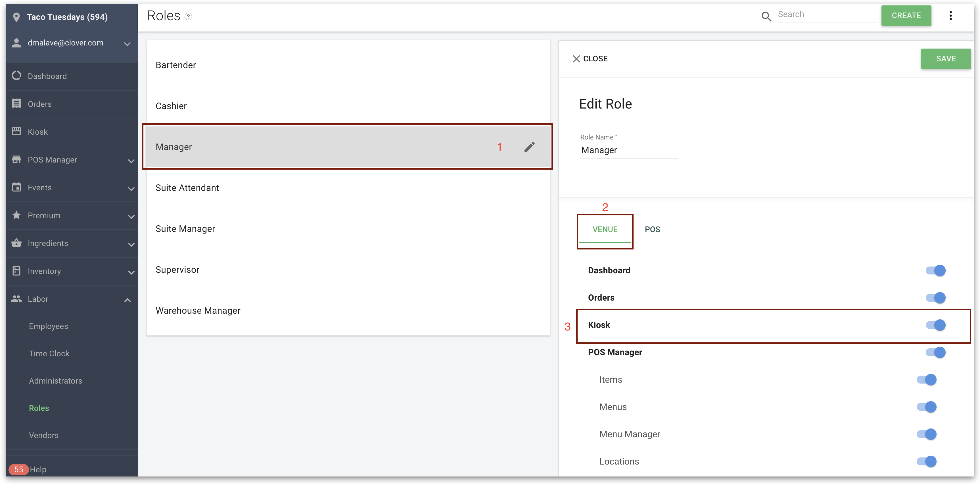Click the POS Manager register icon
The width and height of the screenshot is (980, 485).
(16, 159)
